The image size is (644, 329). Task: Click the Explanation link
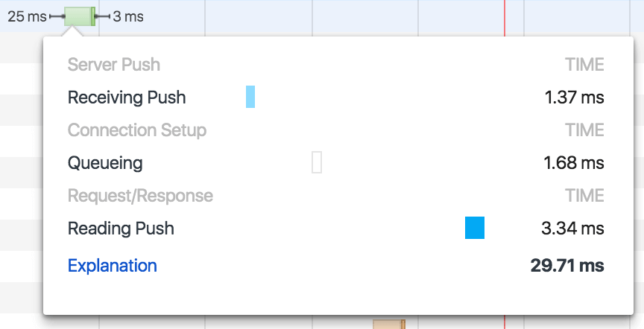[112, 266]
